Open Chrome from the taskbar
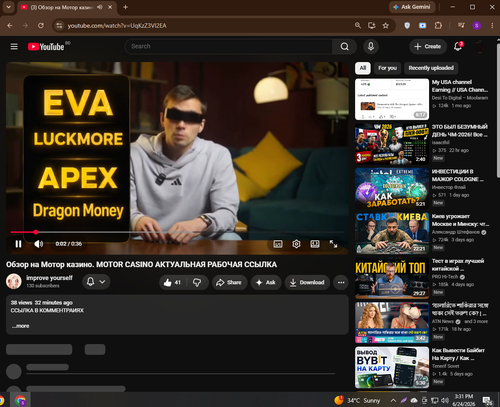The height and width of the screenshot is (407, 500). pos(20,400)
